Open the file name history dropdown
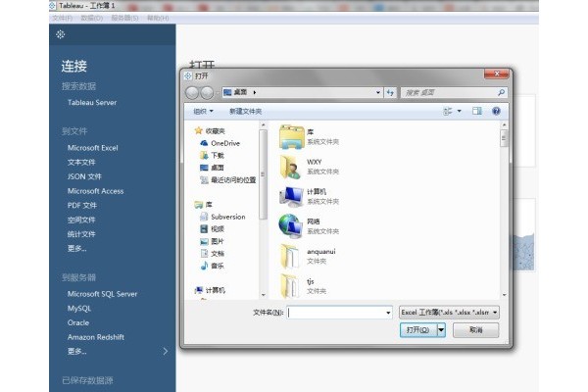The width and height of the screenshot is (588, 392). pos(388,313)
